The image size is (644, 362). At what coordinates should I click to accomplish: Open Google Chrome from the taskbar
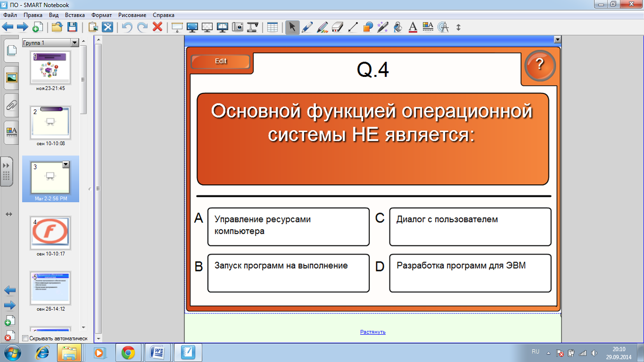[x=128, y=353]
